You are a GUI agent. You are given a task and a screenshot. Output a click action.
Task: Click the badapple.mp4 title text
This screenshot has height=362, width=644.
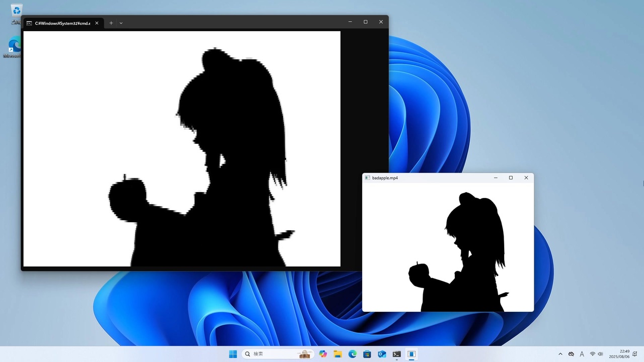[385, 178]
